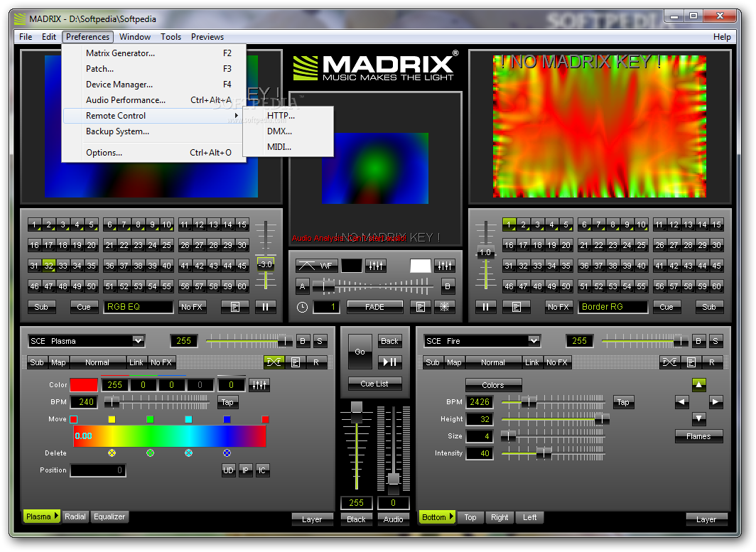Open notes icon in the Fire effect panel
Screen dimensions: 756x552
pyautogui.click(x=691, y=362)
